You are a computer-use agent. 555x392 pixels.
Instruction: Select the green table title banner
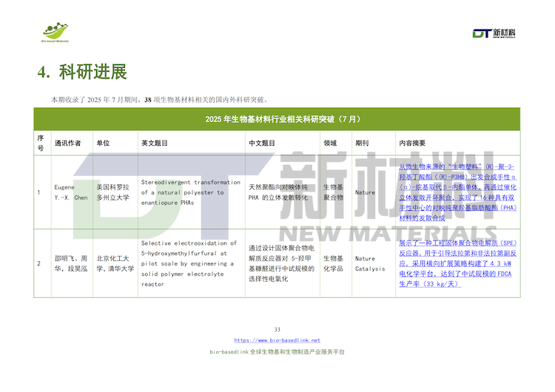(x=277, y=118)
